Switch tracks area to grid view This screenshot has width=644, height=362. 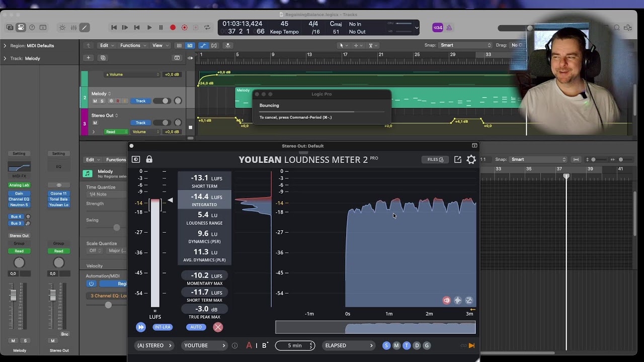pos(179,45)
